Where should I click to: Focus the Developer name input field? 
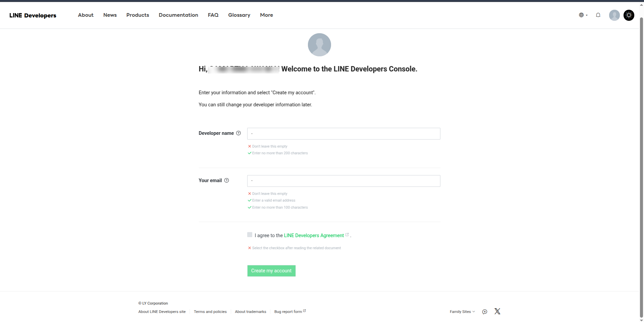(x=343, y=133)
